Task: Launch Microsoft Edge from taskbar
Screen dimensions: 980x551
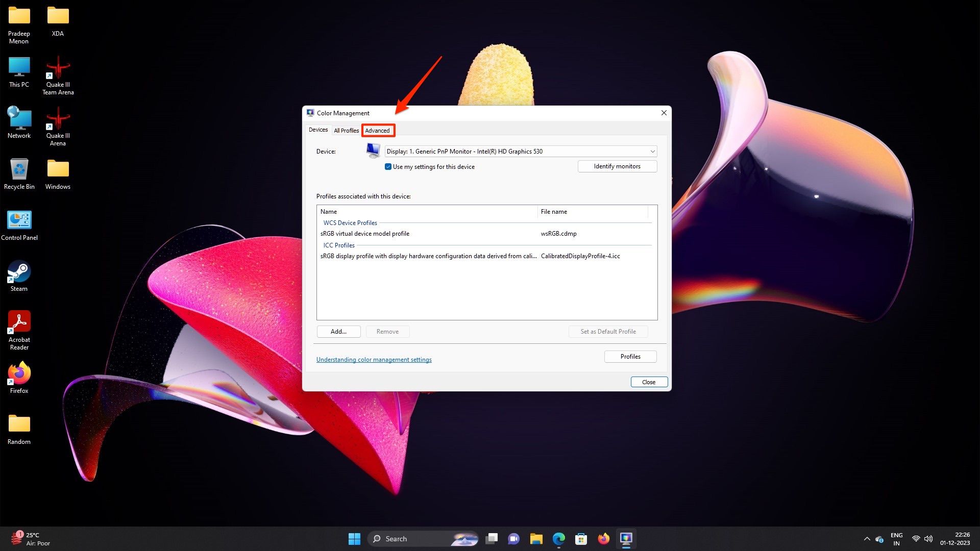Action: pos(560,539)
